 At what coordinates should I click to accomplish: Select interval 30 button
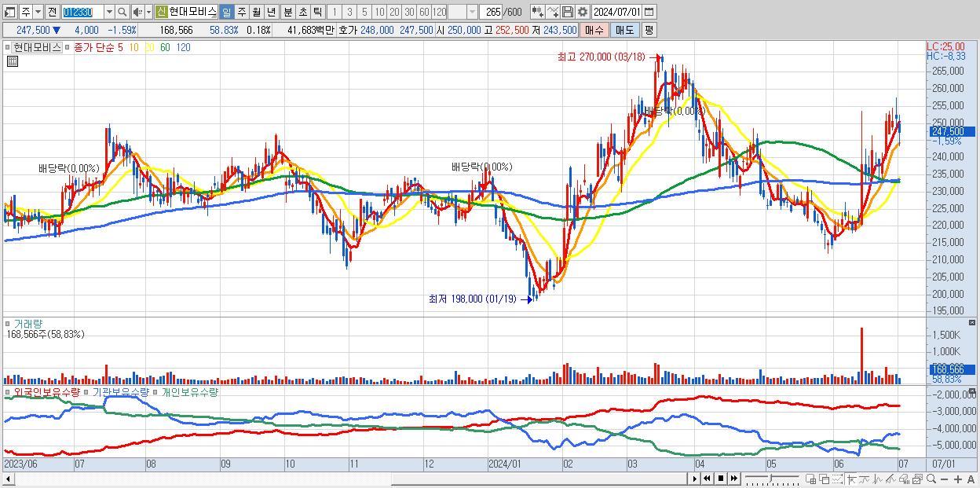pyautogui.click(x=409, y=12)
